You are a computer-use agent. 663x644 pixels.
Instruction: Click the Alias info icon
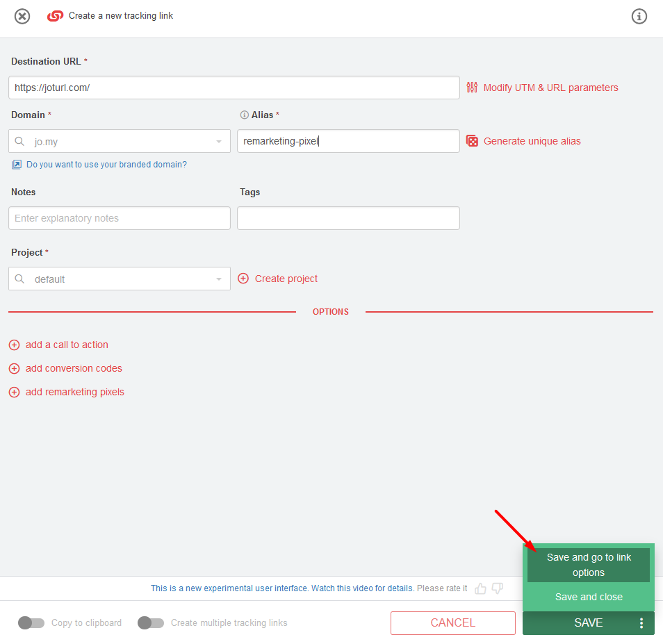coord(244,115)
